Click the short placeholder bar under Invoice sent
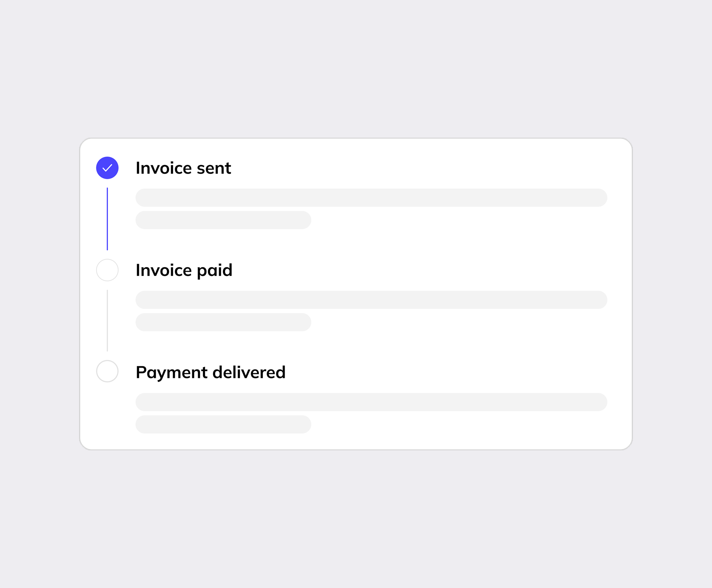Viewport: 712px width, 588px height. point(223,220)
